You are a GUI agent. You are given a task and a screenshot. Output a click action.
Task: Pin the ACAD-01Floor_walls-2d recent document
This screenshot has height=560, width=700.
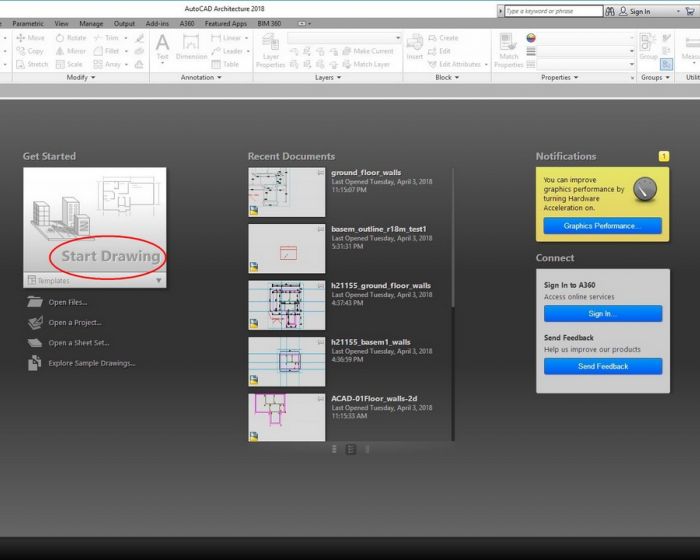[x=321, y=398]
